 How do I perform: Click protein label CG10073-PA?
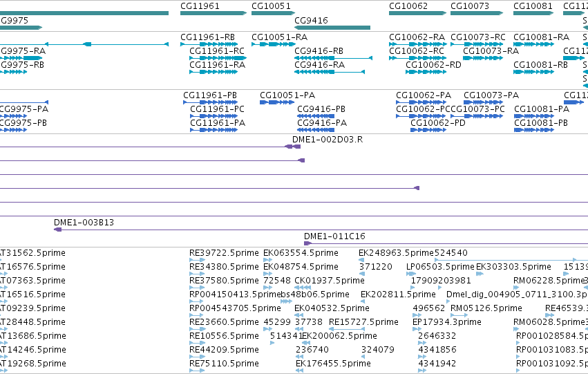point(491,95)
